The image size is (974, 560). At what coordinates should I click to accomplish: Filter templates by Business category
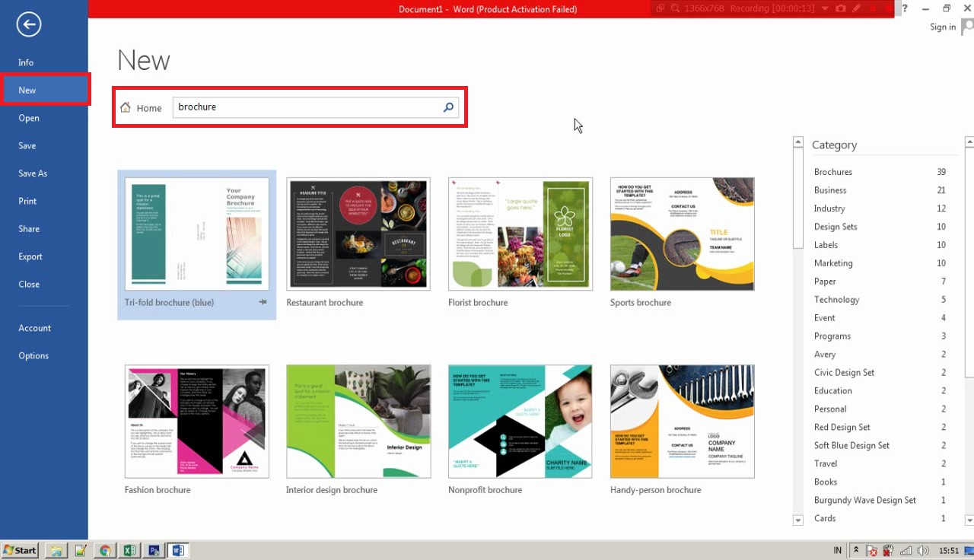coord(880,190)
